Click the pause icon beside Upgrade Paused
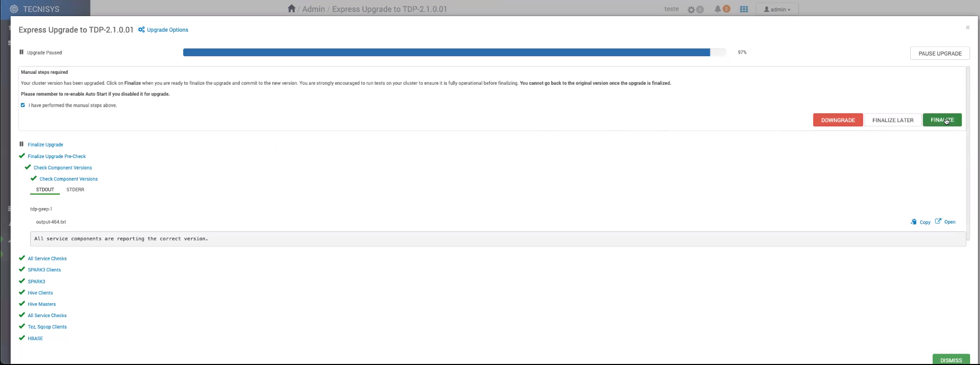 point(21,52)
